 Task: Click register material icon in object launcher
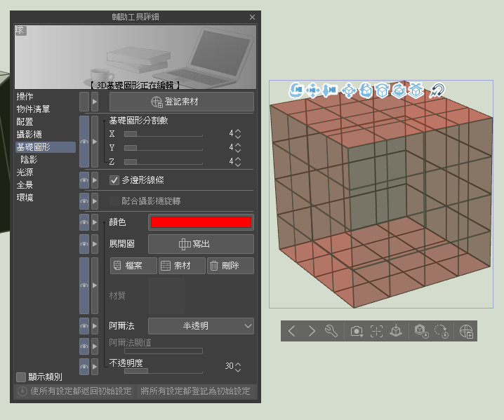click(x=466, y=331)
